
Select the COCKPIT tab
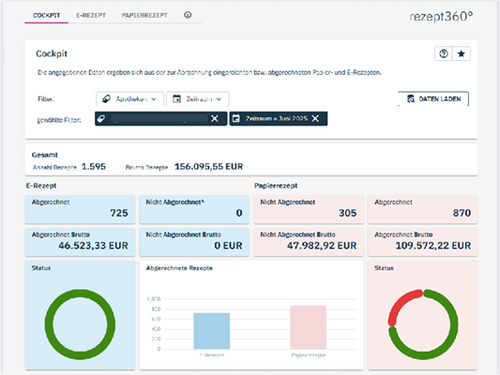tap(46, 15)
